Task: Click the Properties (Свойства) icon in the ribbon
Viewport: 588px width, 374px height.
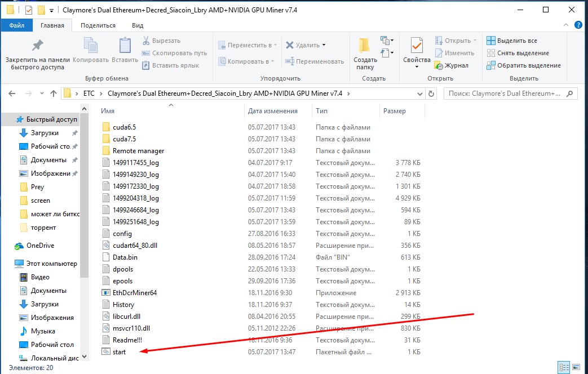Action: pyautogui.click(x=417, y=49)
